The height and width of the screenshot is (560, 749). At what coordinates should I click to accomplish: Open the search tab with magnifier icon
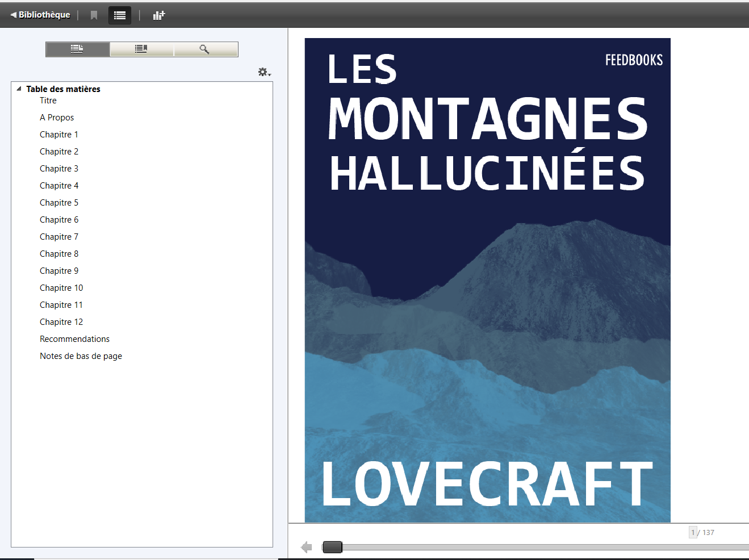(206, 49)
